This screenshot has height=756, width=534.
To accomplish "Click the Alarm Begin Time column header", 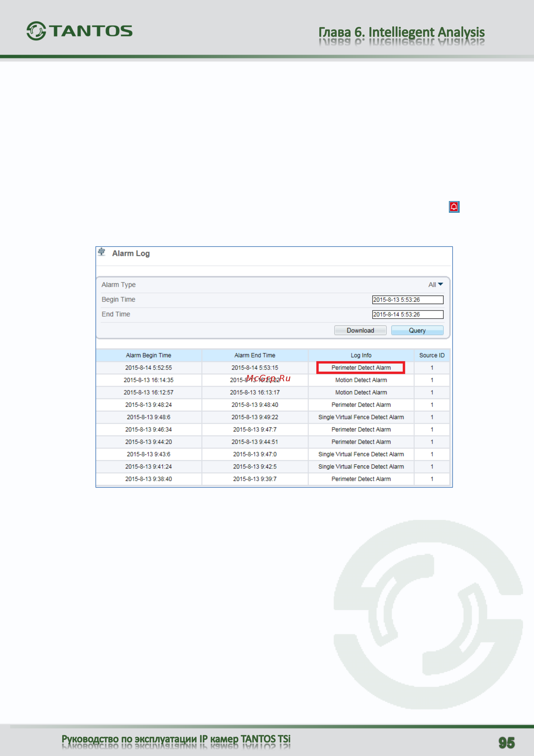I will [x=148, y=355].
